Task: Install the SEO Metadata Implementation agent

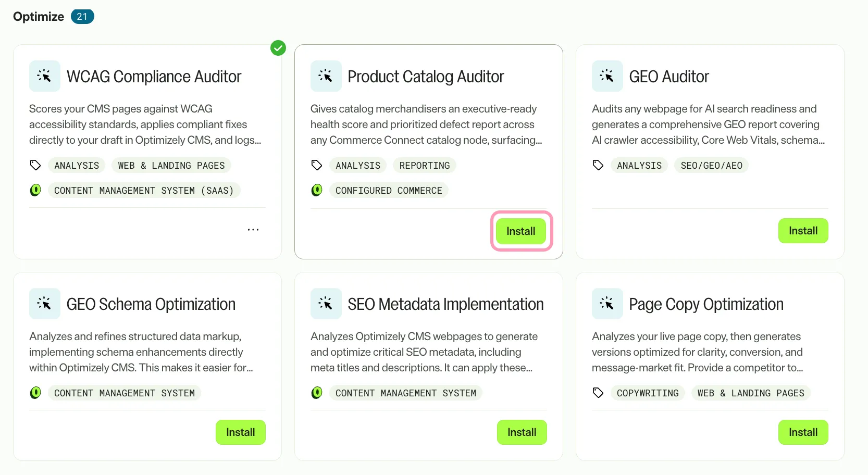Action: [x=522, y=432]
